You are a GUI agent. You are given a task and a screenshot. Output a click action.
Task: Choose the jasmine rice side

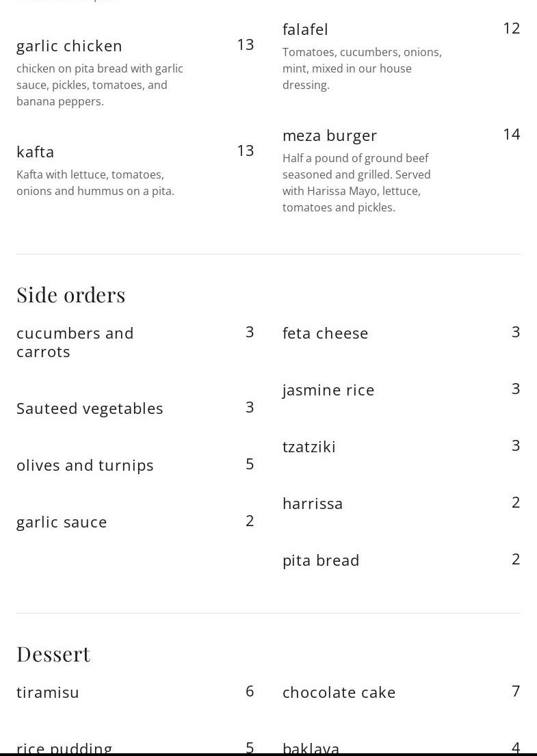328,390
